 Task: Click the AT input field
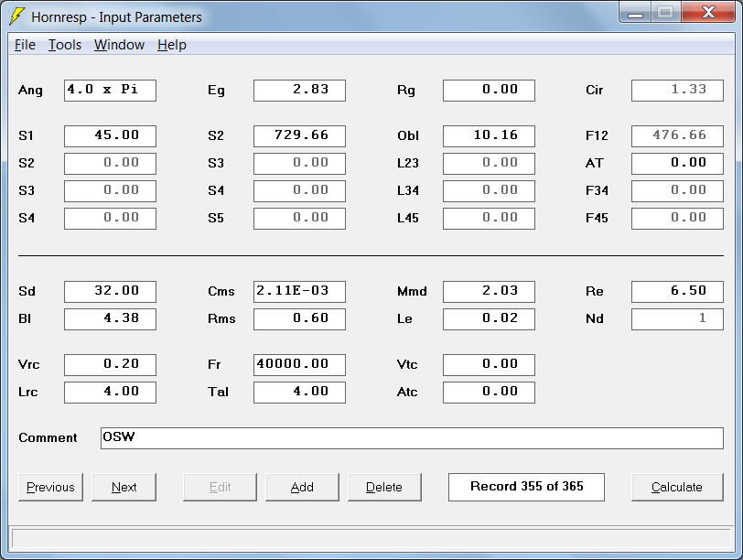(x=677, y=164)
